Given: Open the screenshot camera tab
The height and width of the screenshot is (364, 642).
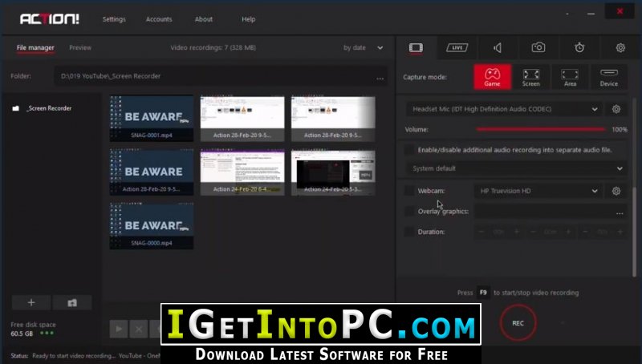Looking at the screenshot, I should pos(538,47).
